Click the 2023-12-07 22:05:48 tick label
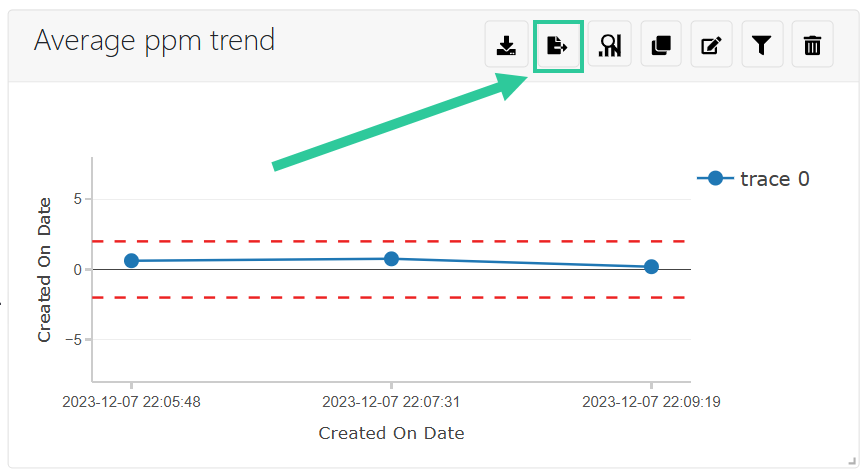 point(131,402)
